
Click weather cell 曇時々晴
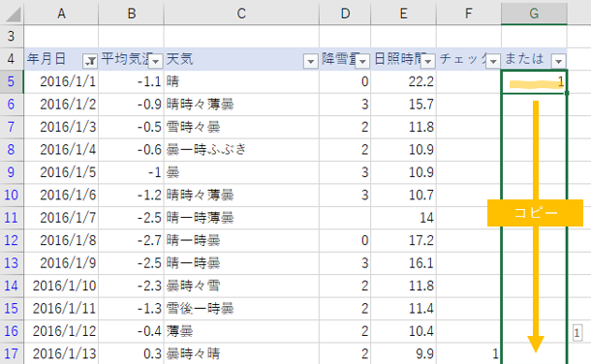tap(241, 353)
